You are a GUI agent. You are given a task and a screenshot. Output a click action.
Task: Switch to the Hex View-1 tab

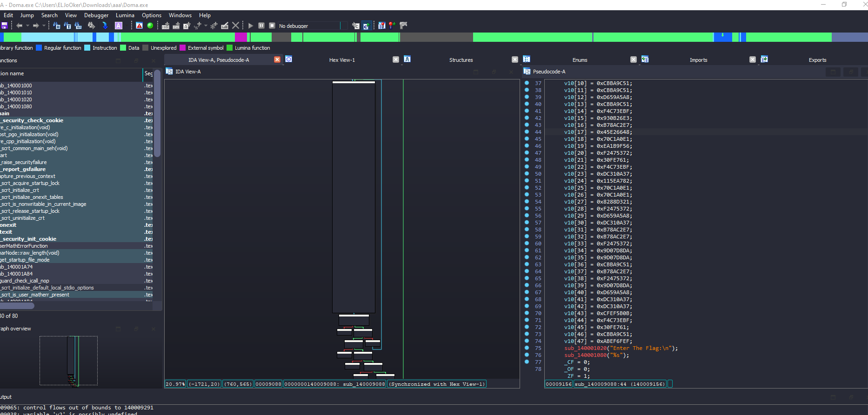tap(342, 60)
